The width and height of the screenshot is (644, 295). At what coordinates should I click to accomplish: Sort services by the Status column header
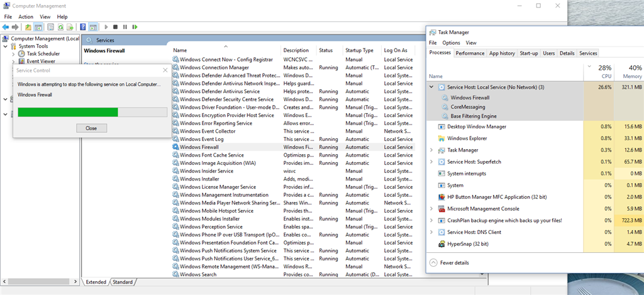click(x=330, y=50)
